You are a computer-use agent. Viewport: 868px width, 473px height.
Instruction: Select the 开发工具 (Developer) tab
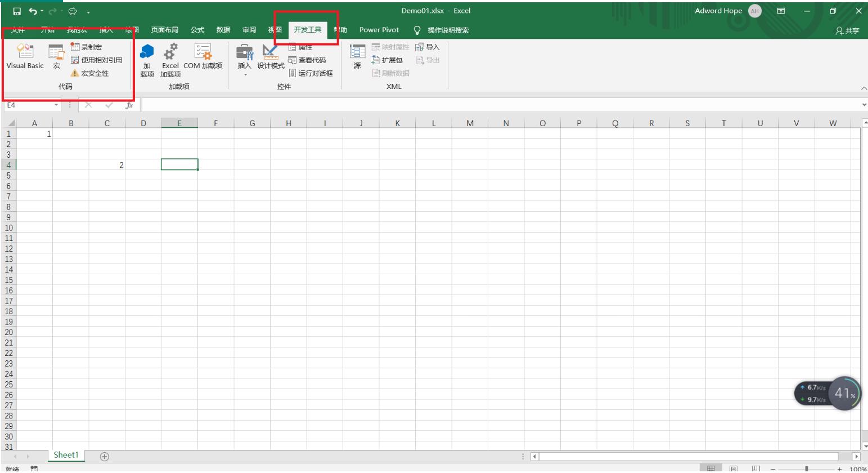point(308,30)
